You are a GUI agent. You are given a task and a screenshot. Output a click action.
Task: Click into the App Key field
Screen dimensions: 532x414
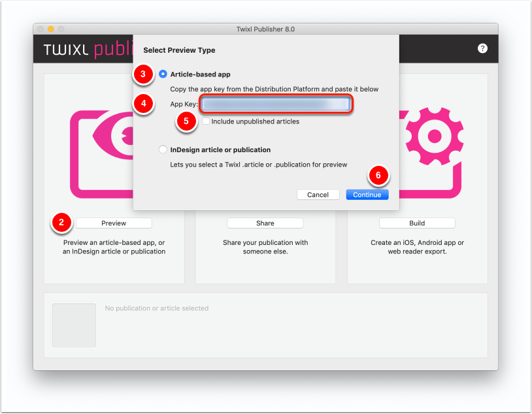(x=276, y=104)
